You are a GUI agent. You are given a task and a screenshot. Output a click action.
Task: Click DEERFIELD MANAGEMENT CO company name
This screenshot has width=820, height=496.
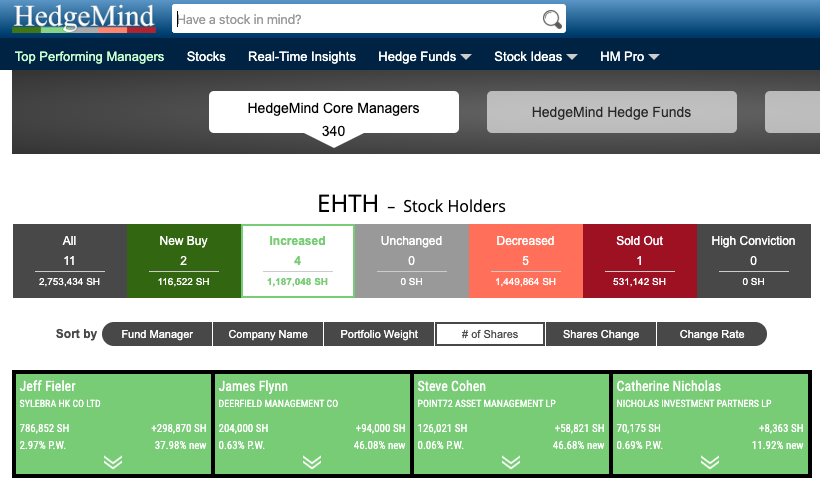[x=278, y=404]
